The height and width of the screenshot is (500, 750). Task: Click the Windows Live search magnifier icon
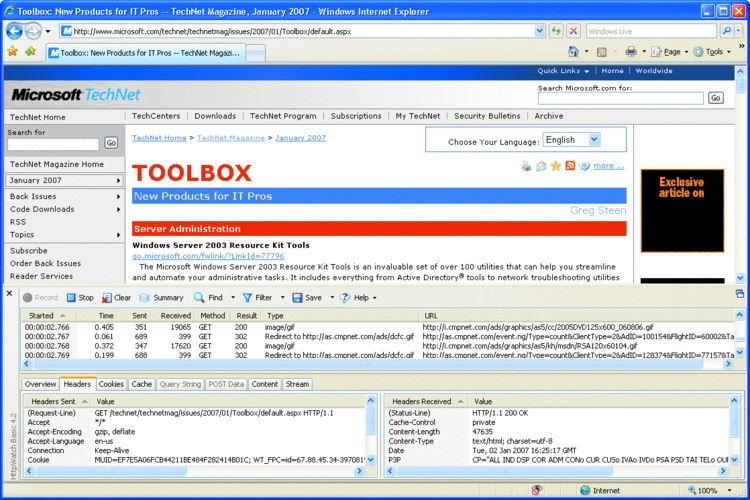point(727,31)
